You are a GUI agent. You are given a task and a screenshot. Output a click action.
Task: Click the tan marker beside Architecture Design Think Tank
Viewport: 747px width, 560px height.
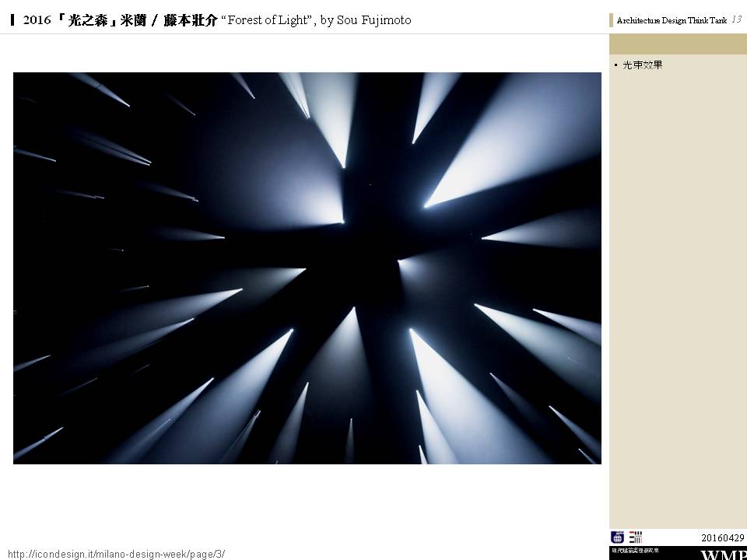612,20
